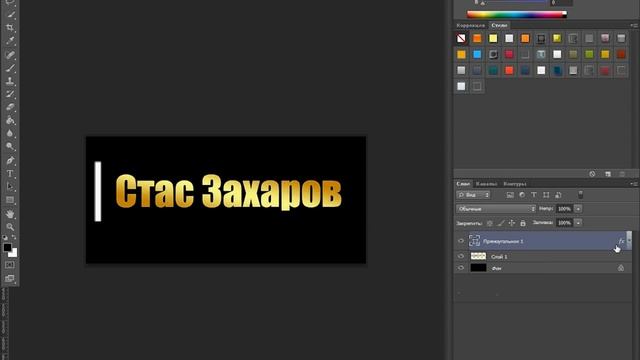Viewport: 640px width, 360px height.
Task: Click the fx icon on selected layer
Action: [621, 241]
